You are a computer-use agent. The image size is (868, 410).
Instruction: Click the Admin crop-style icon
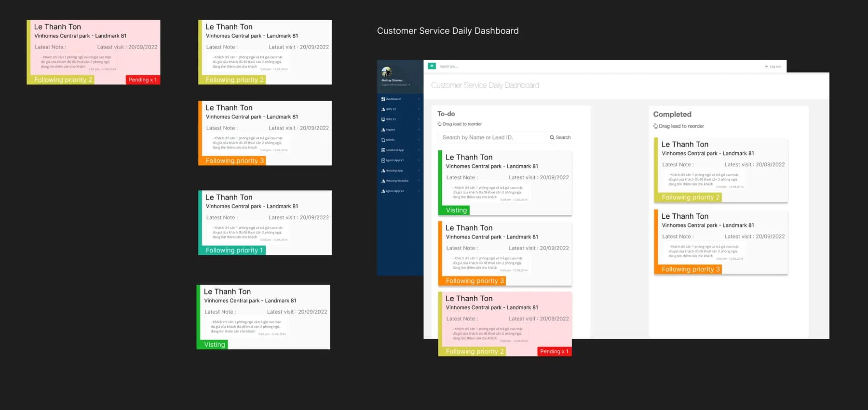tap(383, 140)
